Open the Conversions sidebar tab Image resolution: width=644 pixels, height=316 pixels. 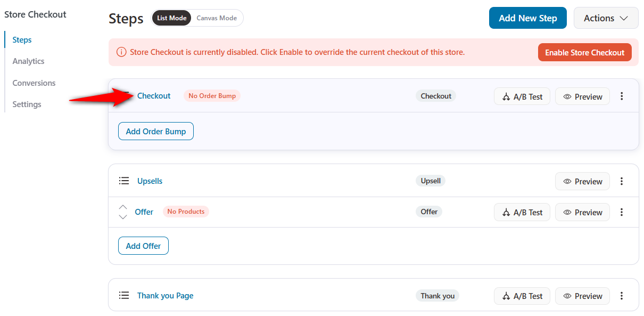click(34, 83)
